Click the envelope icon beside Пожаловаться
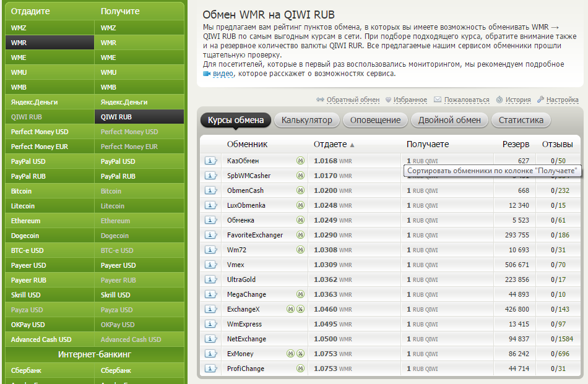 pyautogui.click(x=438, y=100)
